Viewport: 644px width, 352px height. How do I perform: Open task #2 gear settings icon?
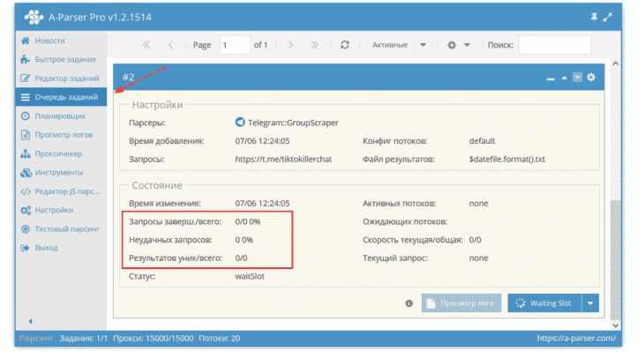click(591, 78)
